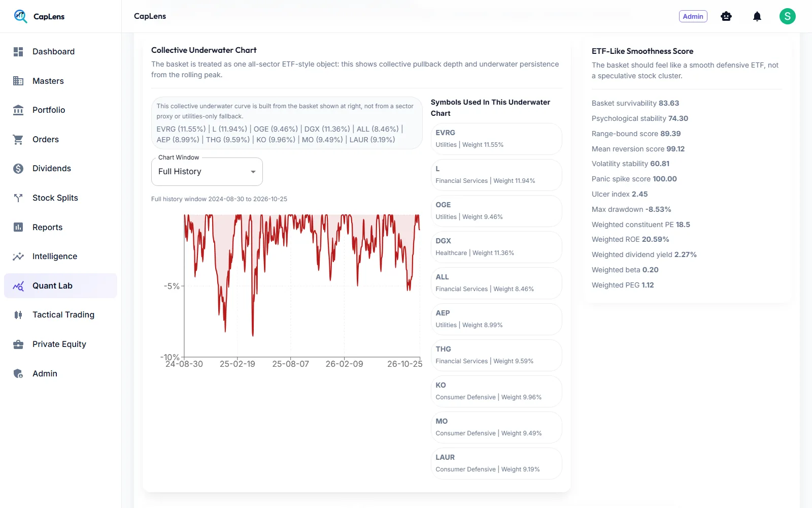The height and width of the screenshot is (508, 812).
Task: Open the Admin shield icon in sidebar
Action: tap(18, 374)
